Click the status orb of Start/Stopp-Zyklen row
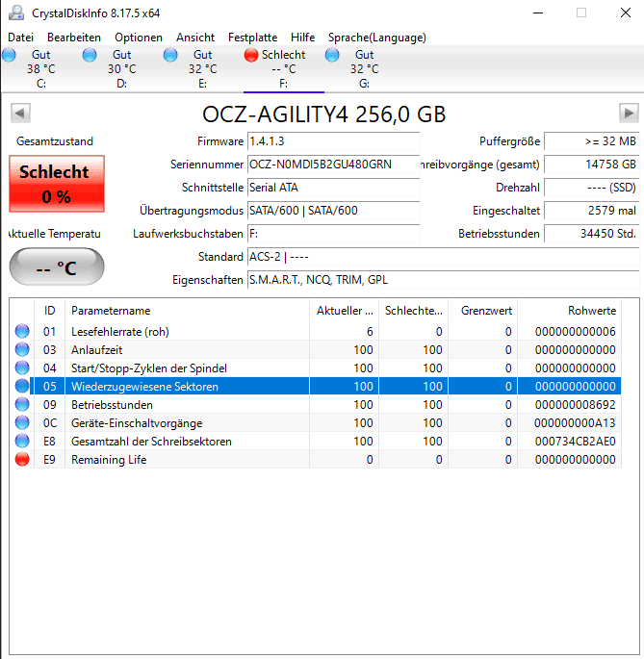 coord(22,368)
